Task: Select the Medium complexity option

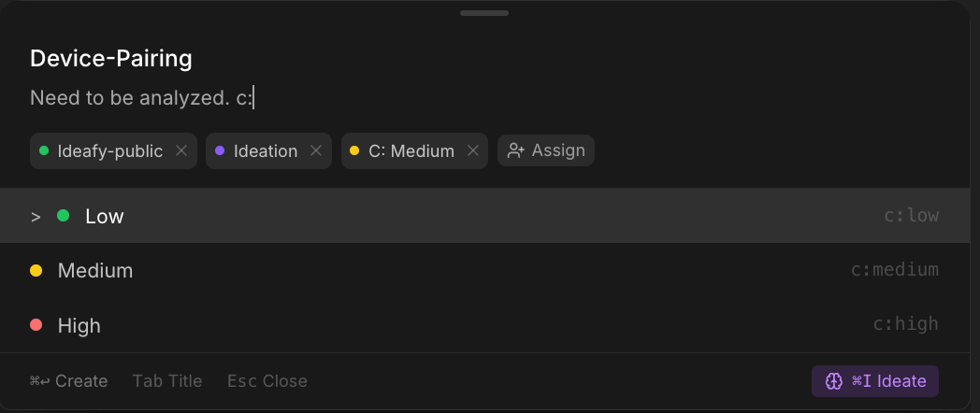Action: coord(95,271)
